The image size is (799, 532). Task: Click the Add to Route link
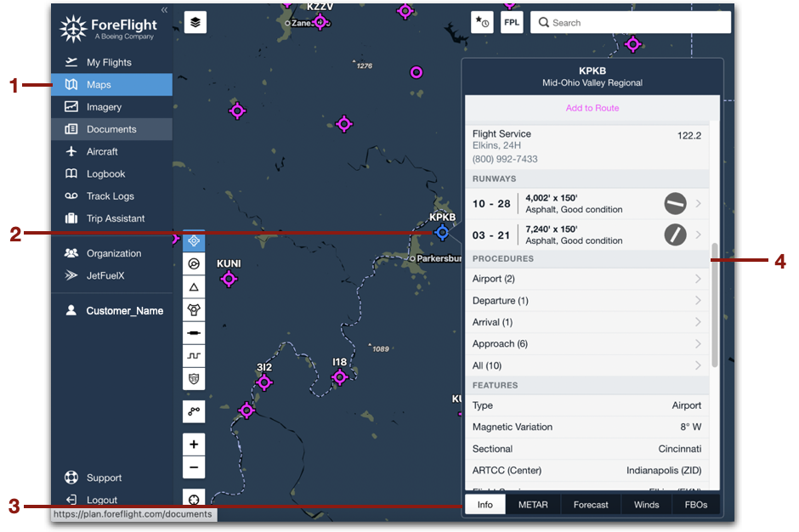592,108
